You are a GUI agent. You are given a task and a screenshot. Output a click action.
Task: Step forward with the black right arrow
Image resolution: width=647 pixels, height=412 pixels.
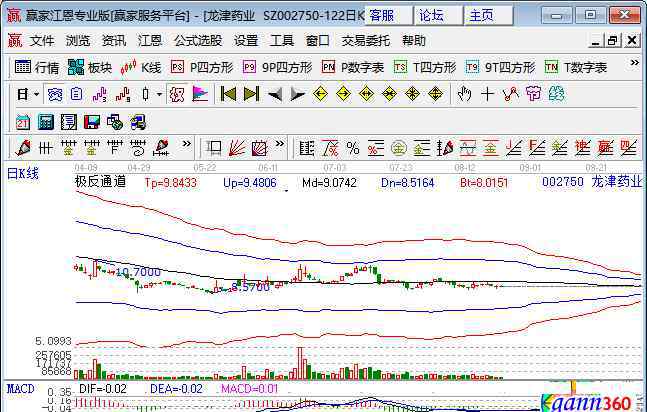[x=297, y=95]
